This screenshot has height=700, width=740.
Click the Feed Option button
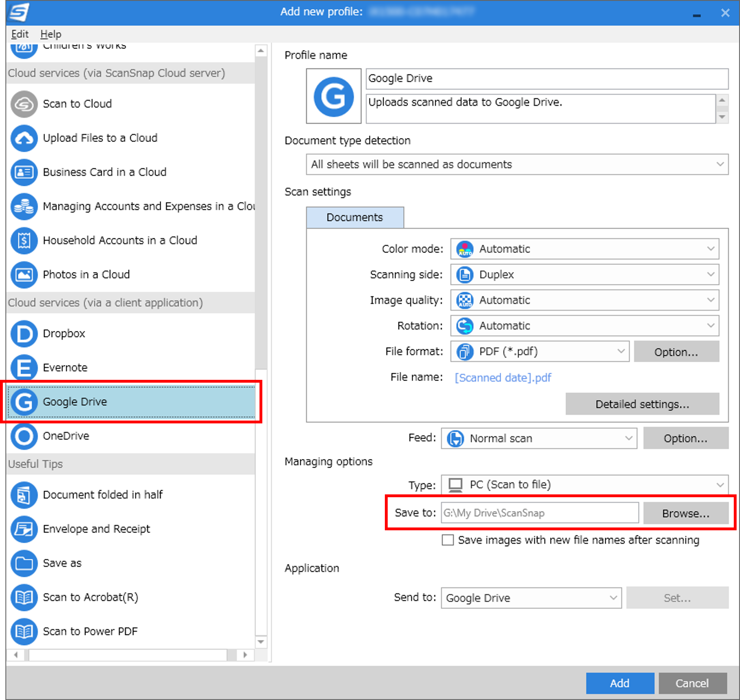(685, 439)
